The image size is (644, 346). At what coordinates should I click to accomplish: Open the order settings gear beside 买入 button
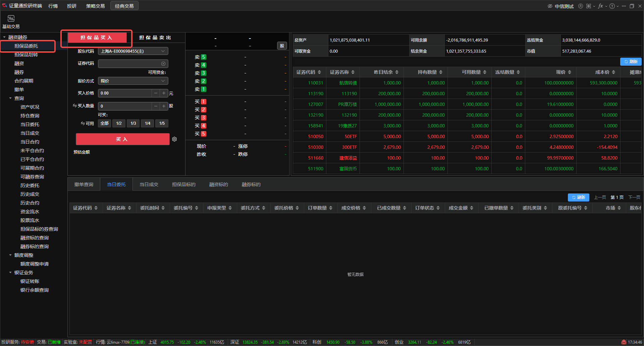(x=174, y=139)
